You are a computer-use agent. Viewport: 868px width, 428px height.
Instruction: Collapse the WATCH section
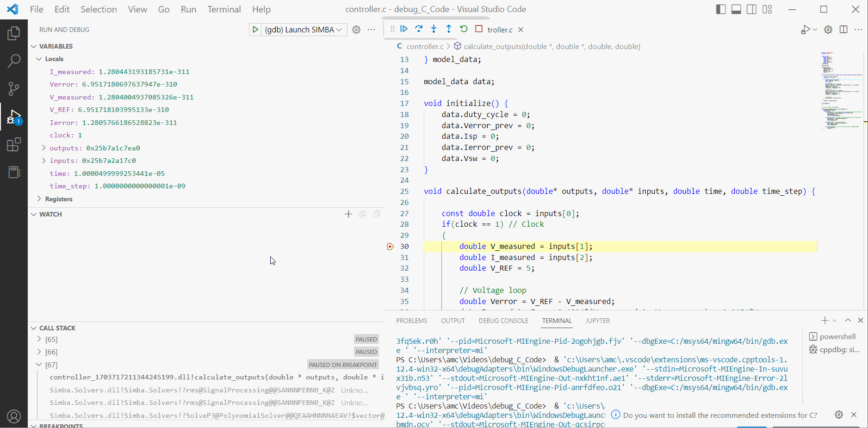pos(33,214)
